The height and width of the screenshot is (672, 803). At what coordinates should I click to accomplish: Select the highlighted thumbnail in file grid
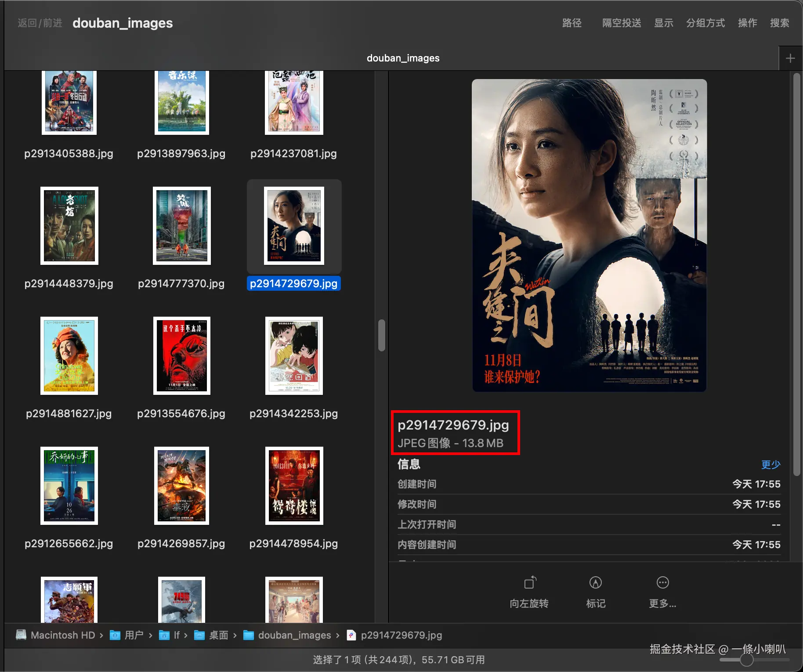click(294, 226)
